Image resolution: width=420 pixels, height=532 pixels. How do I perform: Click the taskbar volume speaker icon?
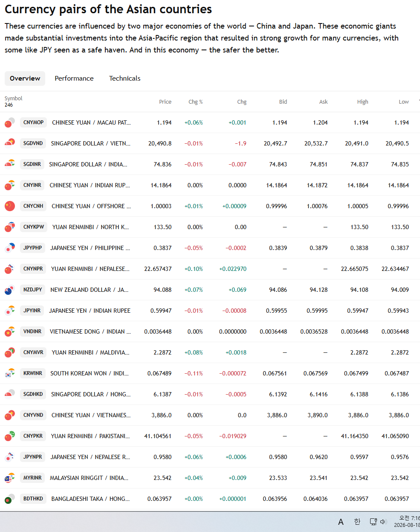[383, 522]
